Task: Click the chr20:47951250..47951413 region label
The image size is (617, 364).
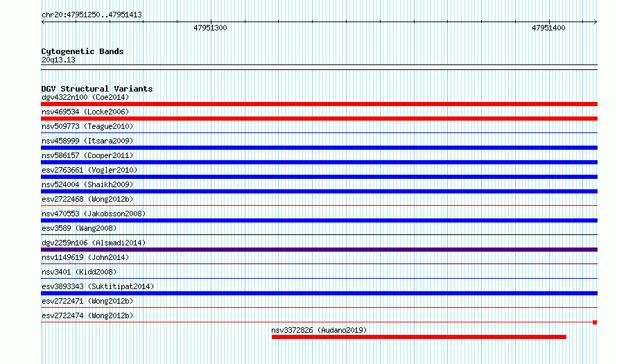Action: 92,15
